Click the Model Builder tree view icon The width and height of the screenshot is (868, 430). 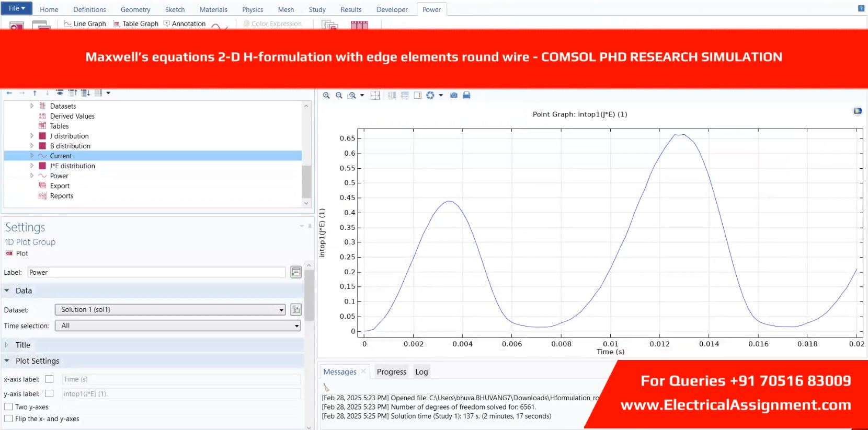(98, 93)
